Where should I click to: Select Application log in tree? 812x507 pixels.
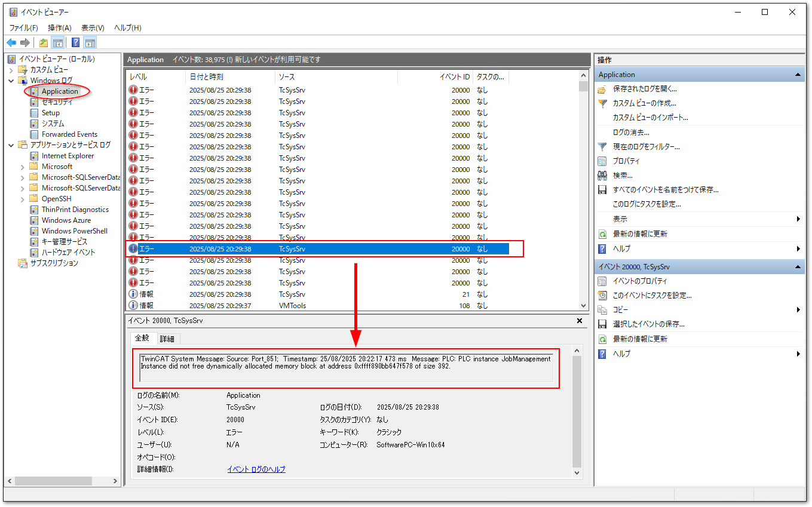coord(60,91)
